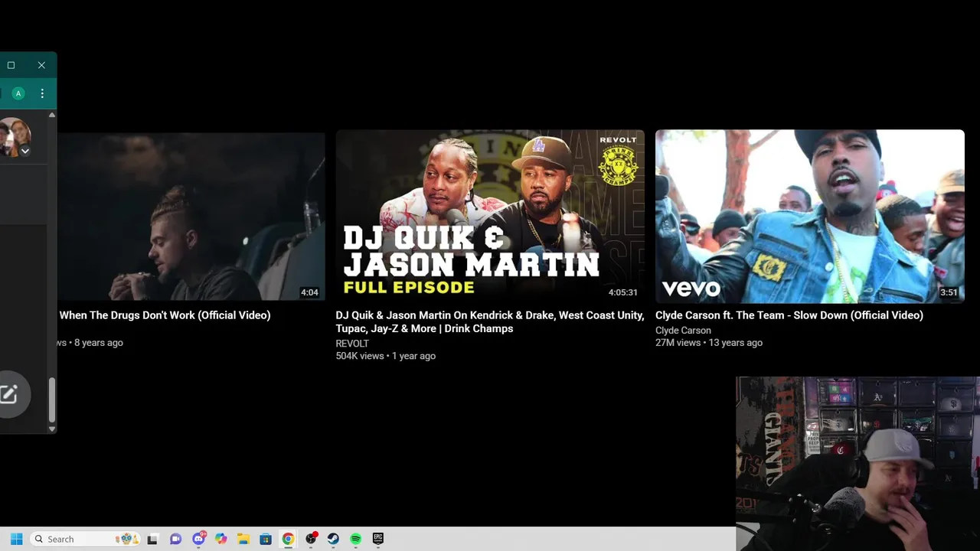Expand the chevron on the profile picture

click(x=24, y=152)
